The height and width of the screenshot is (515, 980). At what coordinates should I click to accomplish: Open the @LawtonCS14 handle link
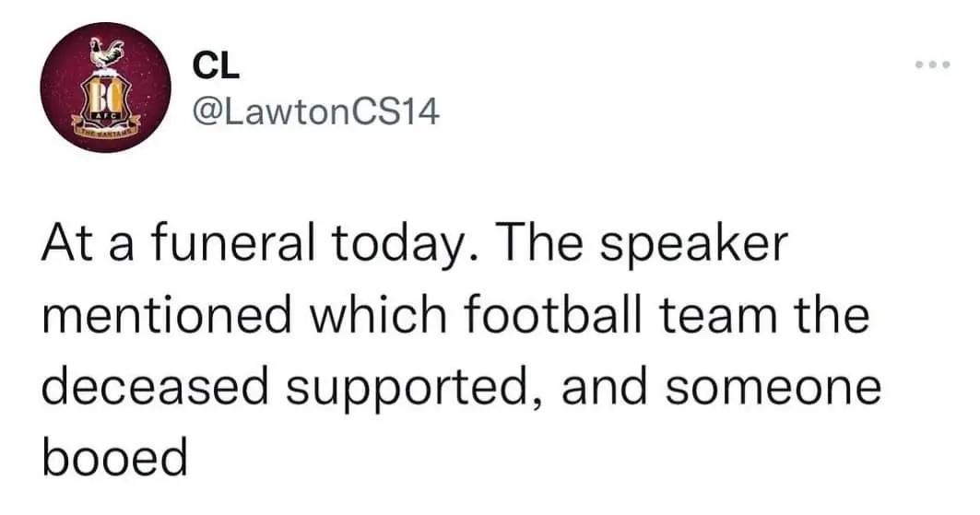point(317,112)
